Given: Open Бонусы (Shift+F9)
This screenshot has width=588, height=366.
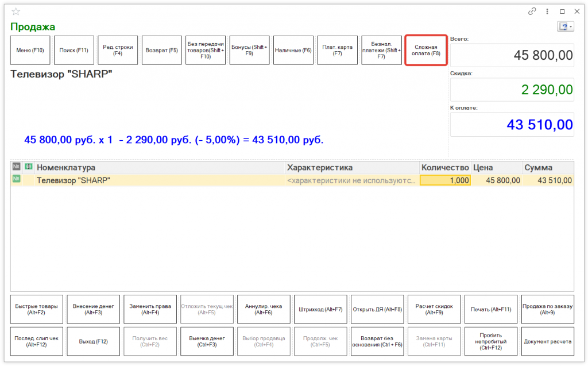Looking at the screenshot, I should 249,51.
